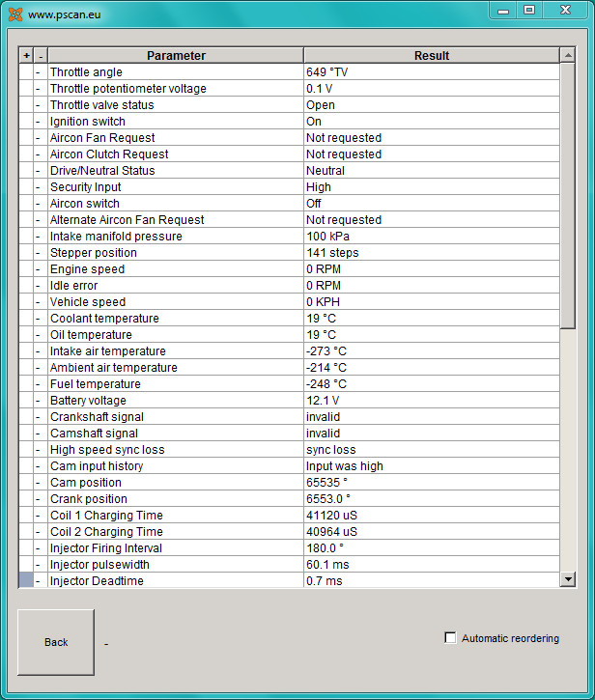Viewport: 595px width, 700px height.
Task: Select the Coil 1 Charging Time parameter
Action: click(176, 515)
